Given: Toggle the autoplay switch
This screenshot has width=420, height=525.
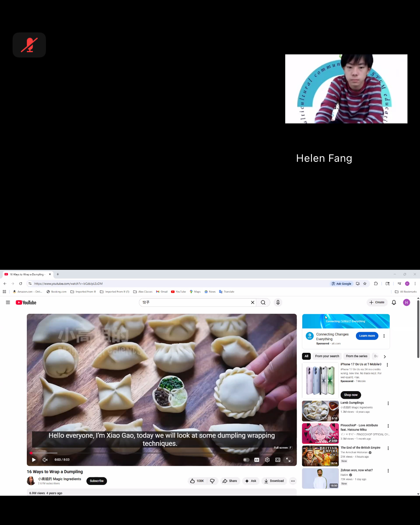Looking at the screenshot, I should point(246,460).
